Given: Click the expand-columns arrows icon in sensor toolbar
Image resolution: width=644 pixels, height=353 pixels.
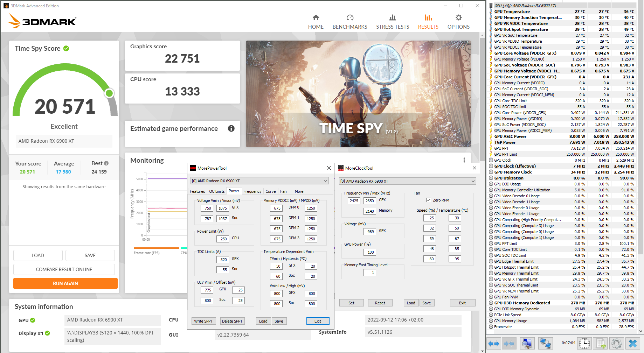Looking at the screenshot, I should point(494,344).
